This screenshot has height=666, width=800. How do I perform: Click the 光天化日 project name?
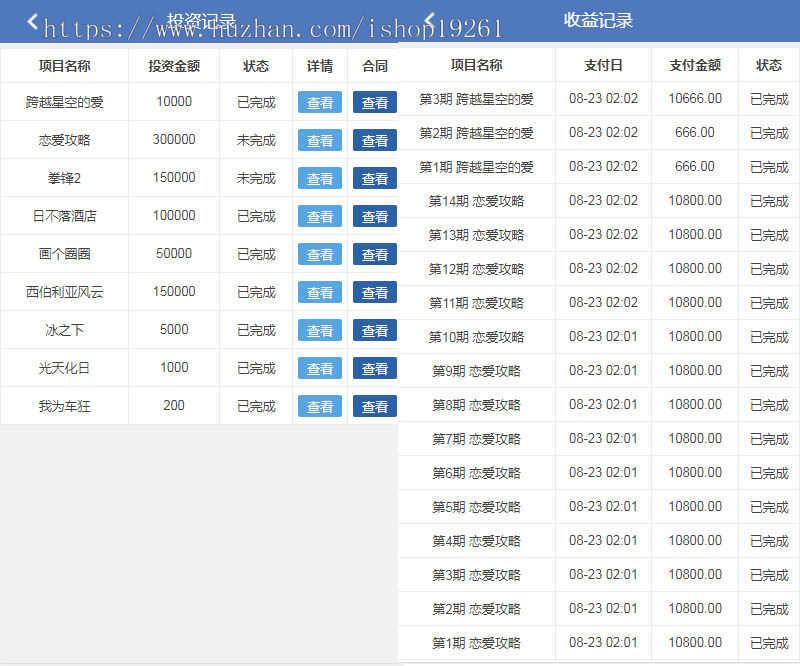point(64,368)
